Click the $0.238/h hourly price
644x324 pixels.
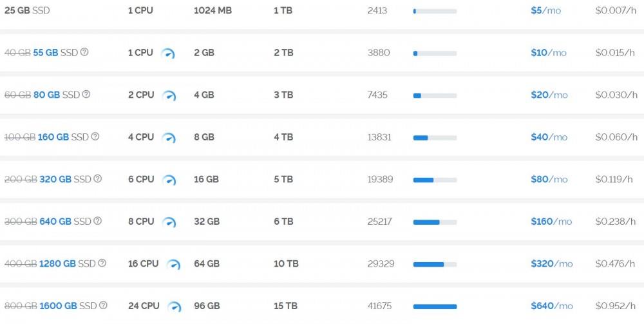(x=615, y=221)
